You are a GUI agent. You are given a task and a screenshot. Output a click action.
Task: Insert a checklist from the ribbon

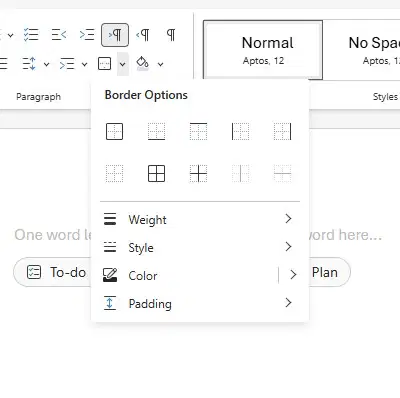pyautogui.click(x=31, y=35)
